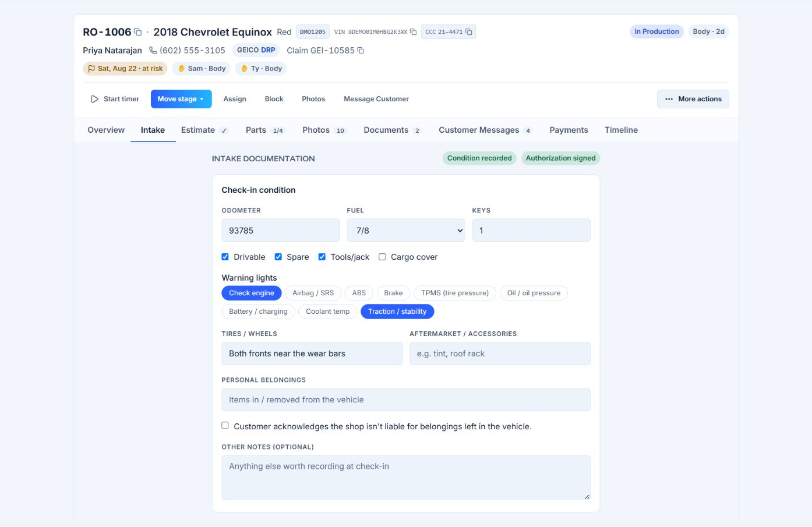Start the timer
Image resolution: width=812 pixels, height=527 pixels.
click(115, 99)
